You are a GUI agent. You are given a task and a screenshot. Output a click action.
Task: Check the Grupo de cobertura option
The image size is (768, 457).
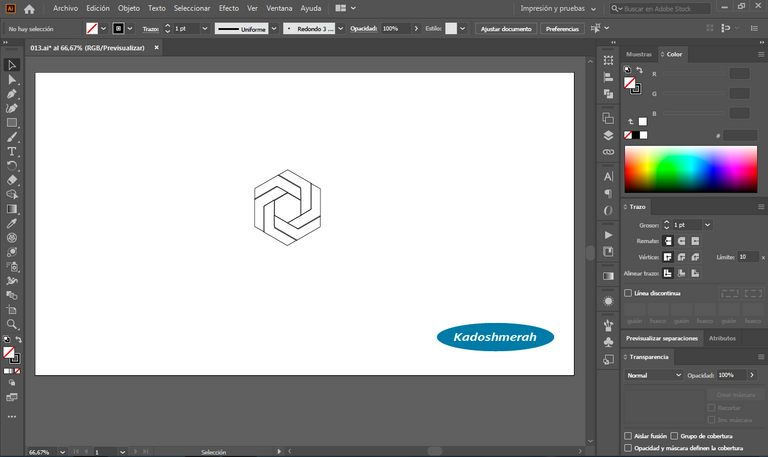coord(674,436)
